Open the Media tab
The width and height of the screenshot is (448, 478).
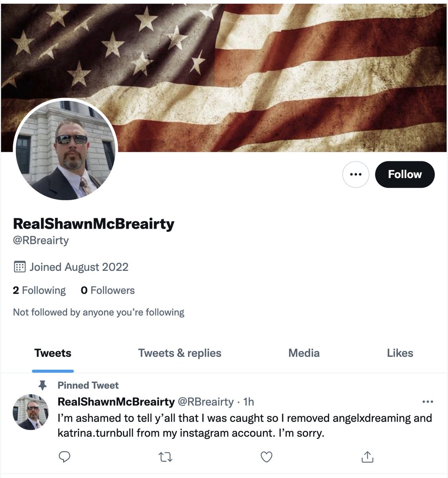(x=304, y=353)
